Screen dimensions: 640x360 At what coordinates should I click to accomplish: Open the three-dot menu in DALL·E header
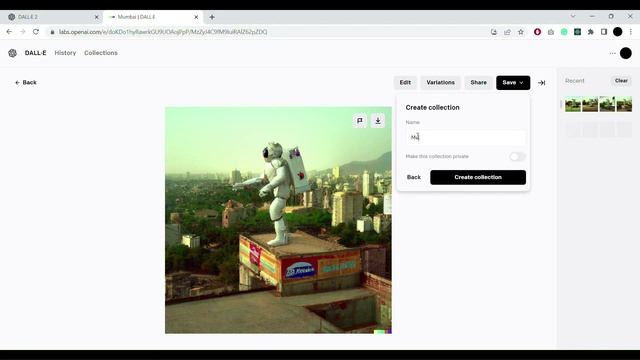[612, 53]
